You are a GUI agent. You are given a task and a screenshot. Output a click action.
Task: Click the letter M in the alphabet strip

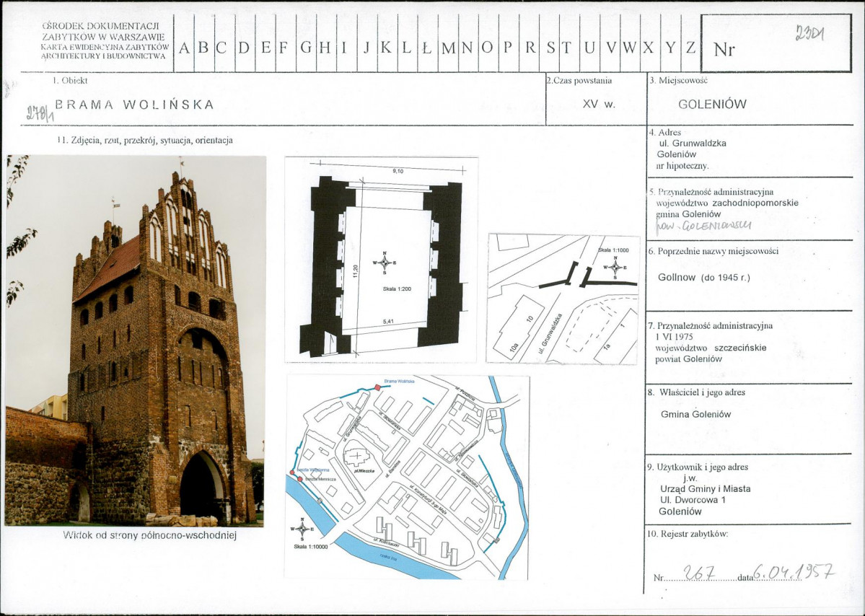point(449,48)
